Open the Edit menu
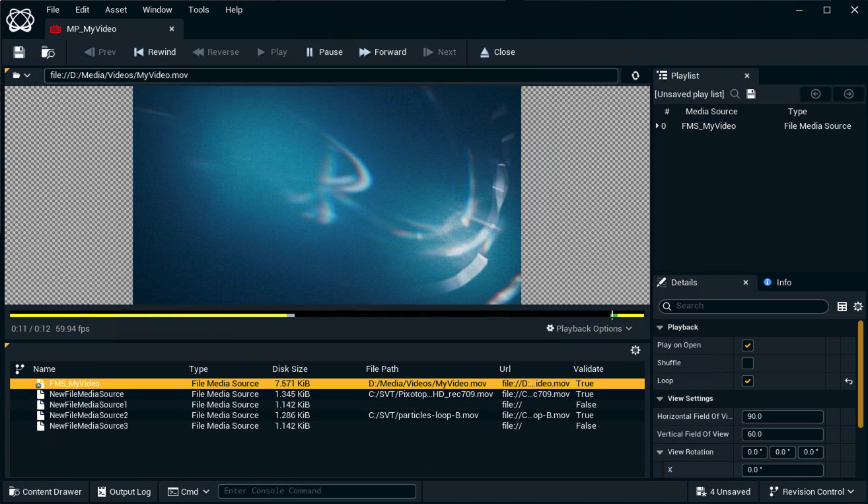This screenshot has width=868, height=504. (x=83, y=10)
